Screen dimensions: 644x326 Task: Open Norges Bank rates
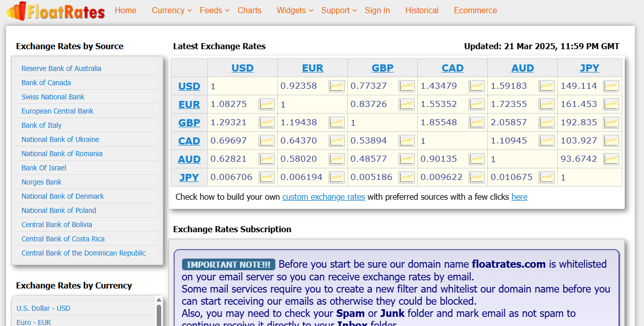[42, 182]
